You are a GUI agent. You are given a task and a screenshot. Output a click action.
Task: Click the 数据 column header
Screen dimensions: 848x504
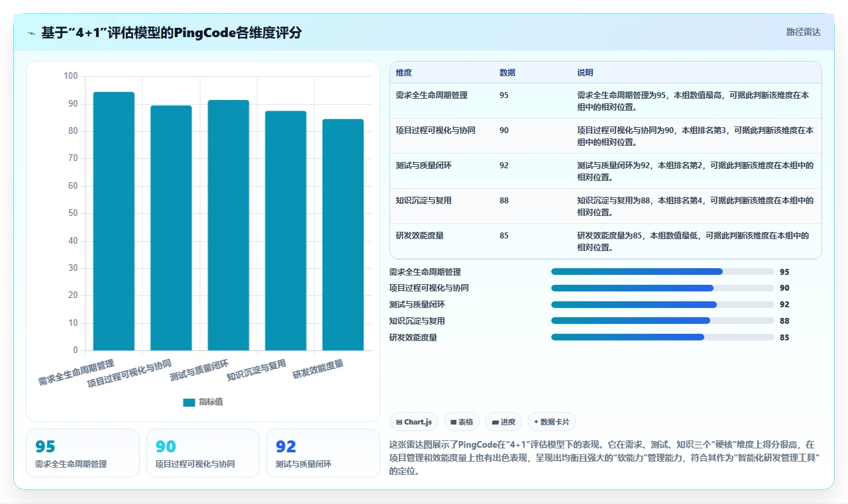pos(507,72)
